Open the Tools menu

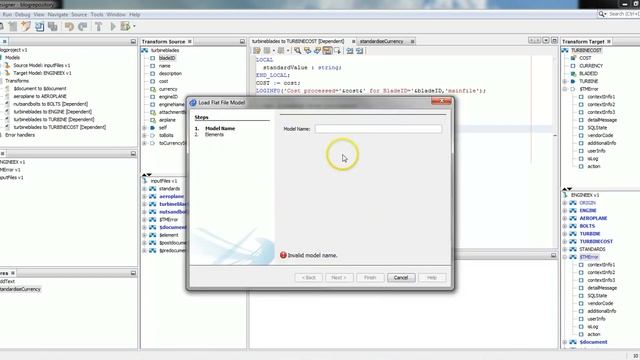pyautogui.click(x=97, y=15)
